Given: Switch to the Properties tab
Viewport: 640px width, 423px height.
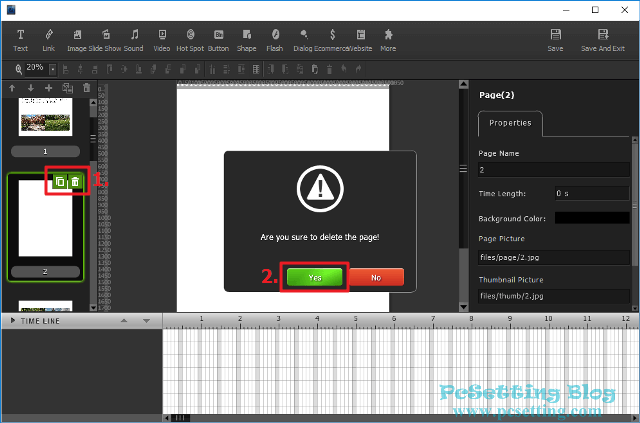Looking at the screenshot, I should tap(510, 124).
